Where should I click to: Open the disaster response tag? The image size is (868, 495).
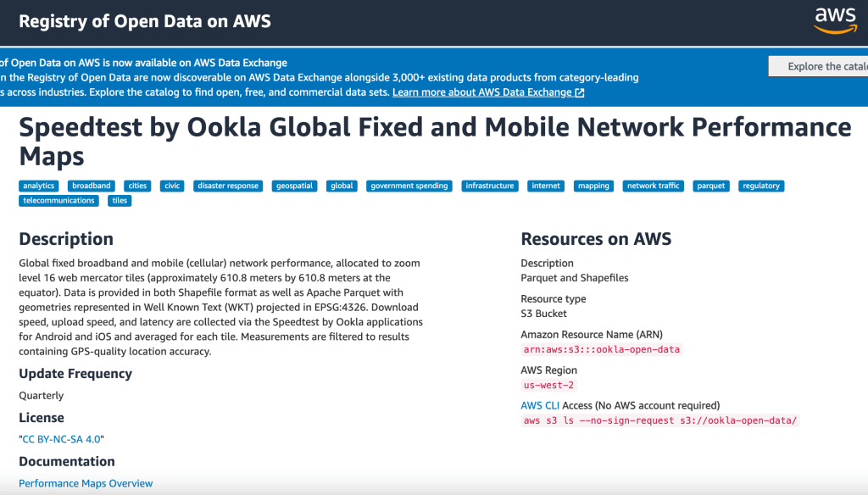(228, 186)
